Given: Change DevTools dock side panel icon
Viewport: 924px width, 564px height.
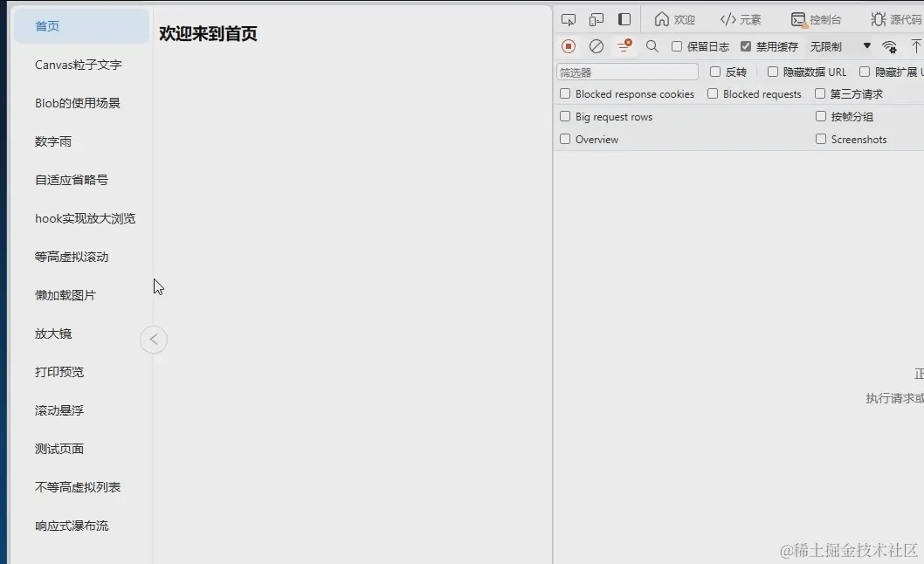Looking at the screenshot, I should point(623,18).
